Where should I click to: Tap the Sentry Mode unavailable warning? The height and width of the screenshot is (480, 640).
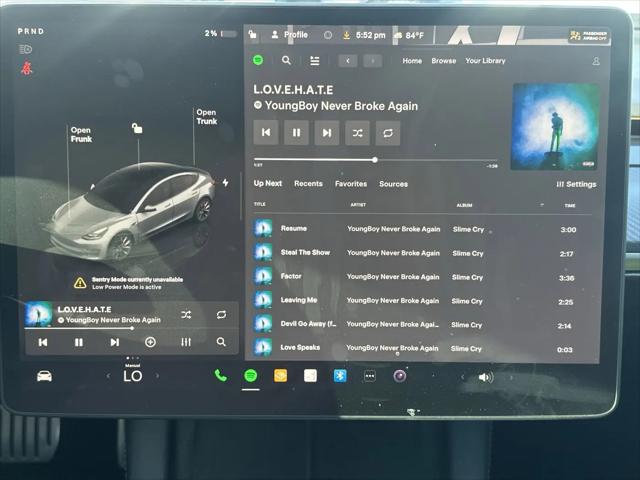coord(128,283)
